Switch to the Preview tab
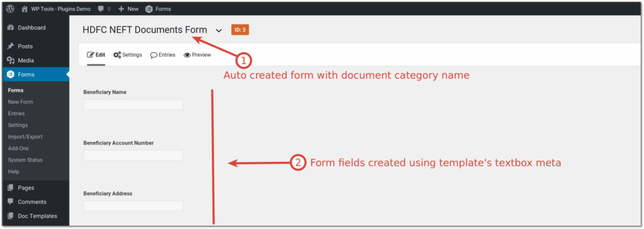This screenshot has height=229, width=644. pyautogui.click(x=197, y=55)
